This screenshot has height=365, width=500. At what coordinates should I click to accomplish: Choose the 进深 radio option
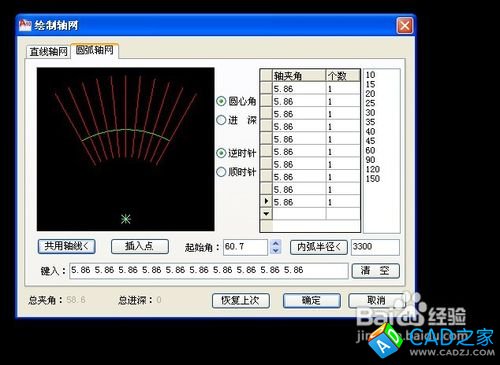click(x=236, y=120)
